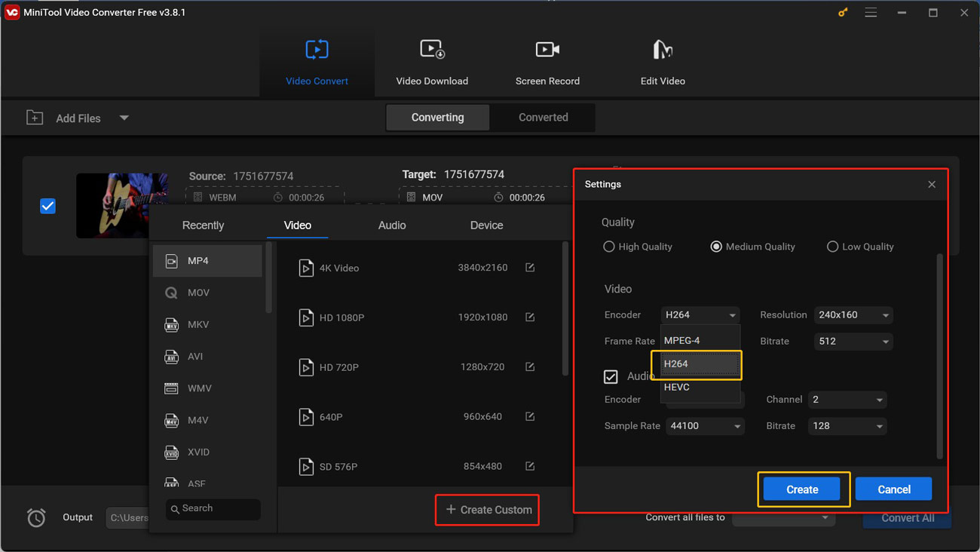Click the format Search field

point(213,509)
